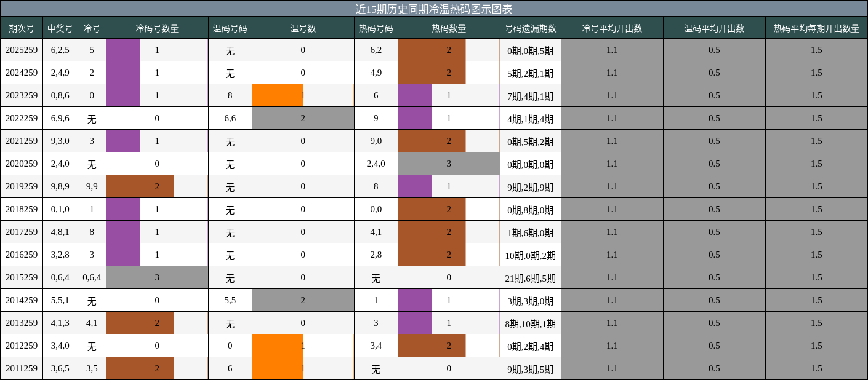Select period number 2024259
This screenshot has width=868, height=380.
tap(22, 73)
